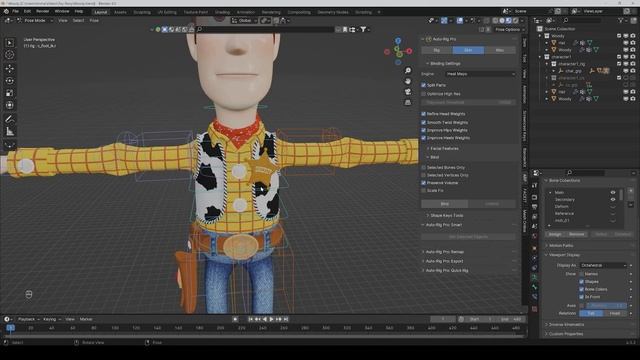Play the animation forward
Viewport: 640px width, 360px height.
(271, 319)
